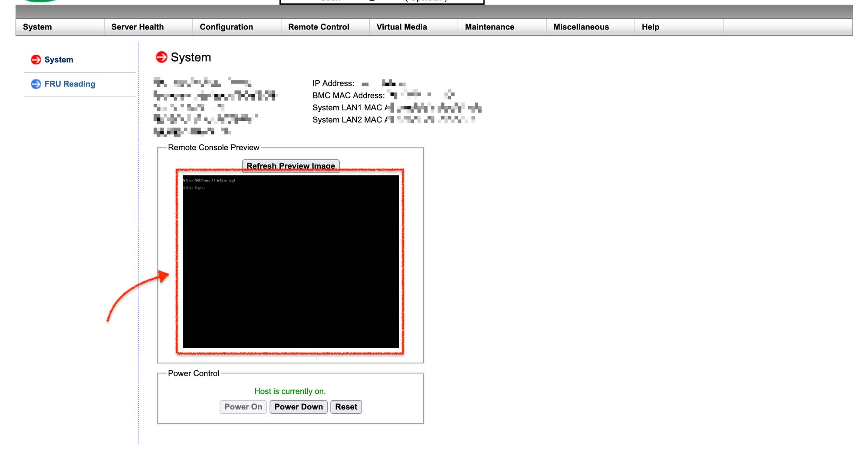Screen dimensions: 868x449
Task: Open the Server Health menu
Action: (138, 27)
